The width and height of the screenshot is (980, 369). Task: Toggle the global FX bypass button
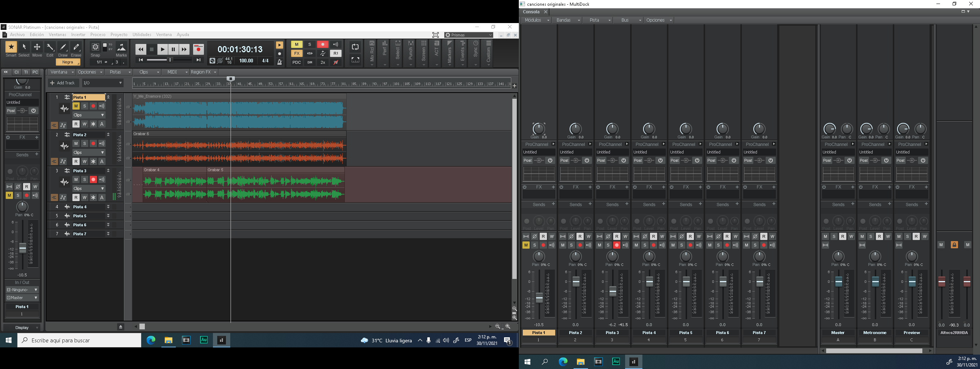coord(297,53)
